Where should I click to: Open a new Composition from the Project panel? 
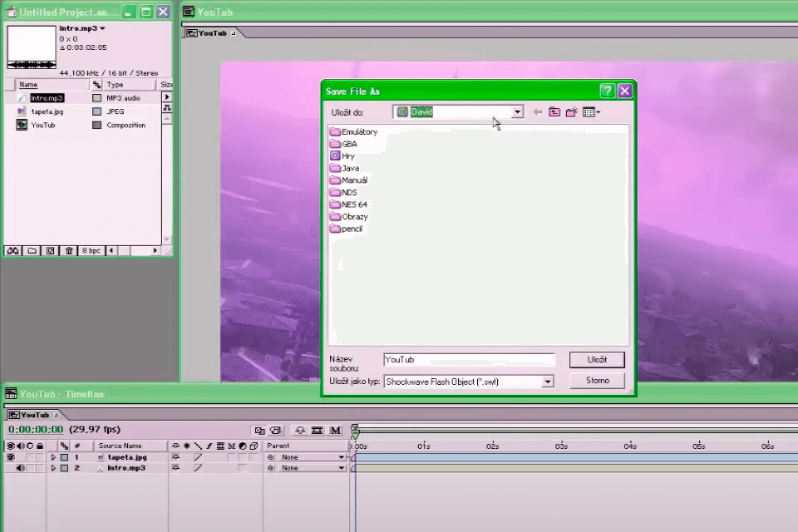[x=50, y=250]
